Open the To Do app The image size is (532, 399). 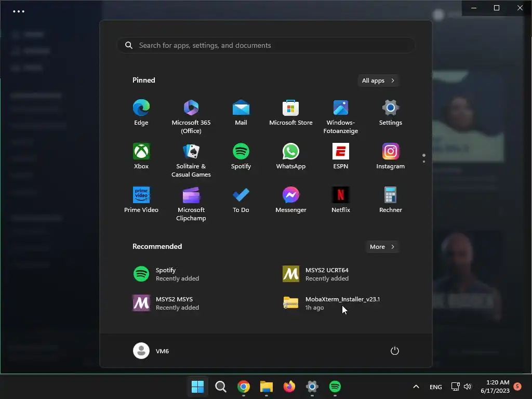coord(241,200)
